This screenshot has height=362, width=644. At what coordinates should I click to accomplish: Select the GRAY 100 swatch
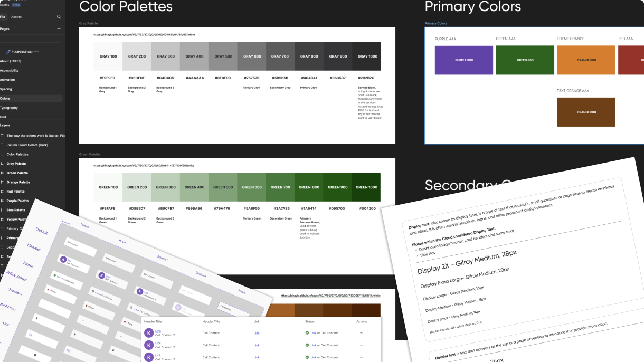(x=108, y=56)
